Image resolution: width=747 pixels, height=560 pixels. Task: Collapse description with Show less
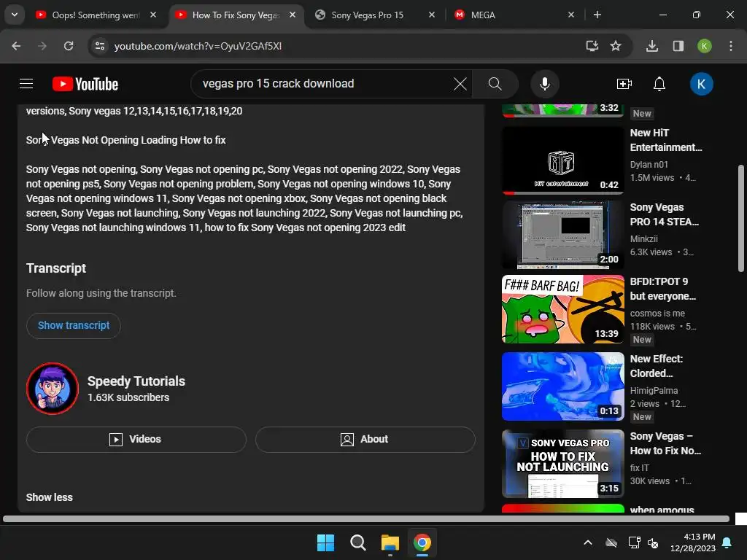point(50,497)
